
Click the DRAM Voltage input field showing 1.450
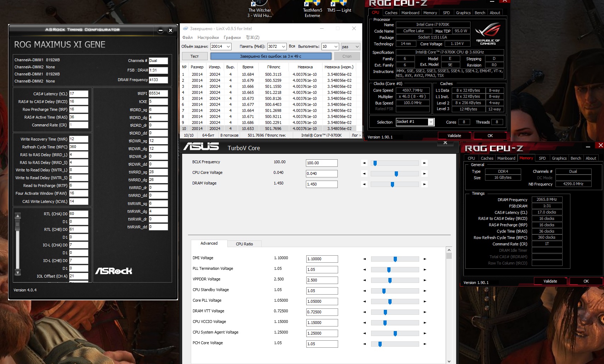click(x=321, y=184)
